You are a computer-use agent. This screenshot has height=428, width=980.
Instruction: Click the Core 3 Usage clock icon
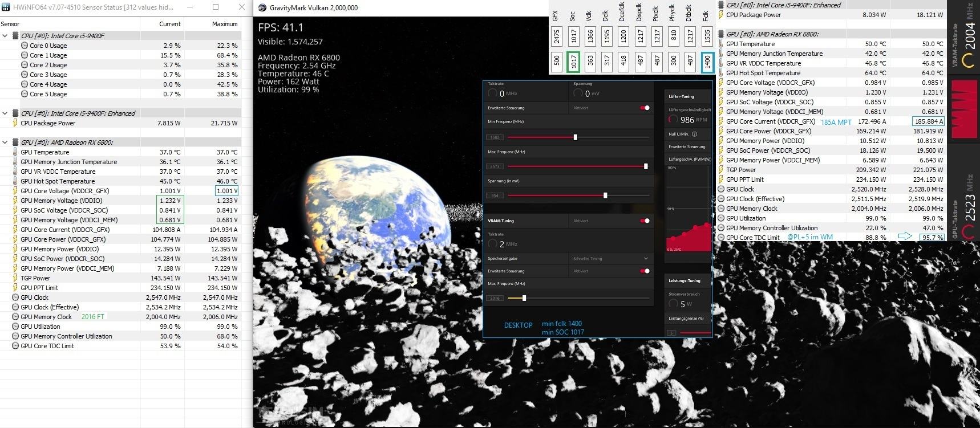point(25,75)
